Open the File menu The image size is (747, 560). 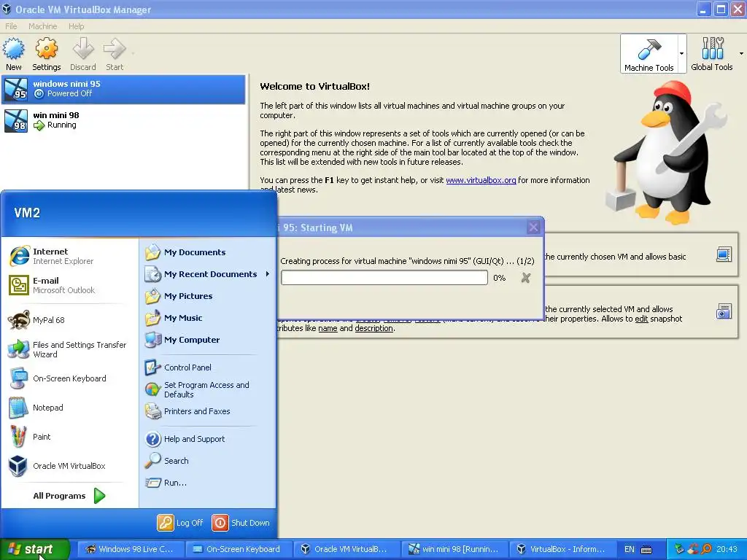11,26
